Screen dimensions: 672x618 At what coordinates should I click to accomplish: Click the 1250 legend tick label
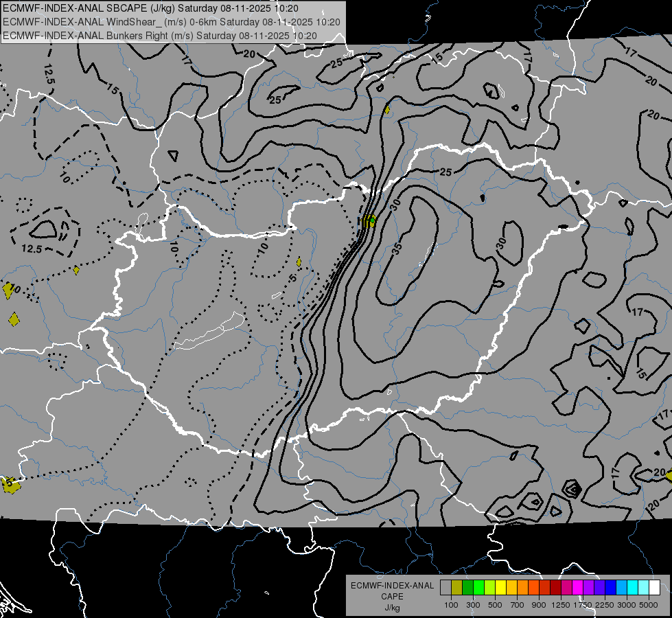pyautogui.click(x=561, y=605)
